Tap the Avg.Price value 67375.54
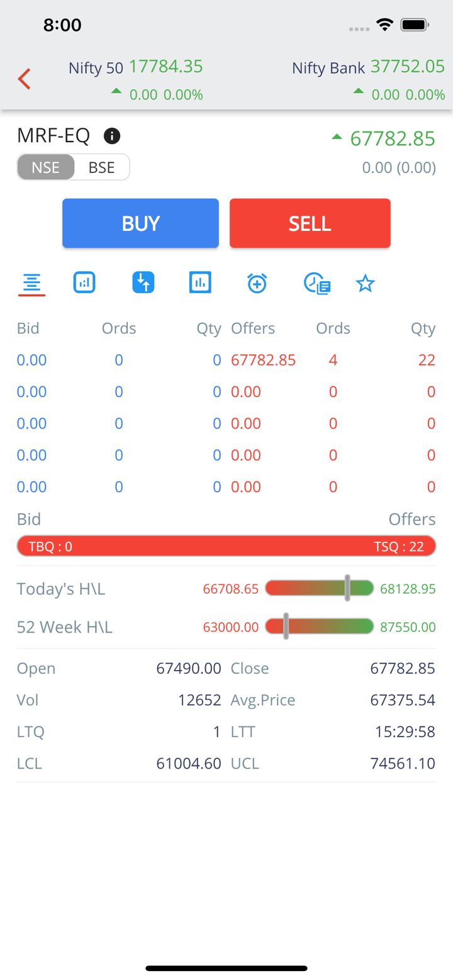 click(403, 700)
